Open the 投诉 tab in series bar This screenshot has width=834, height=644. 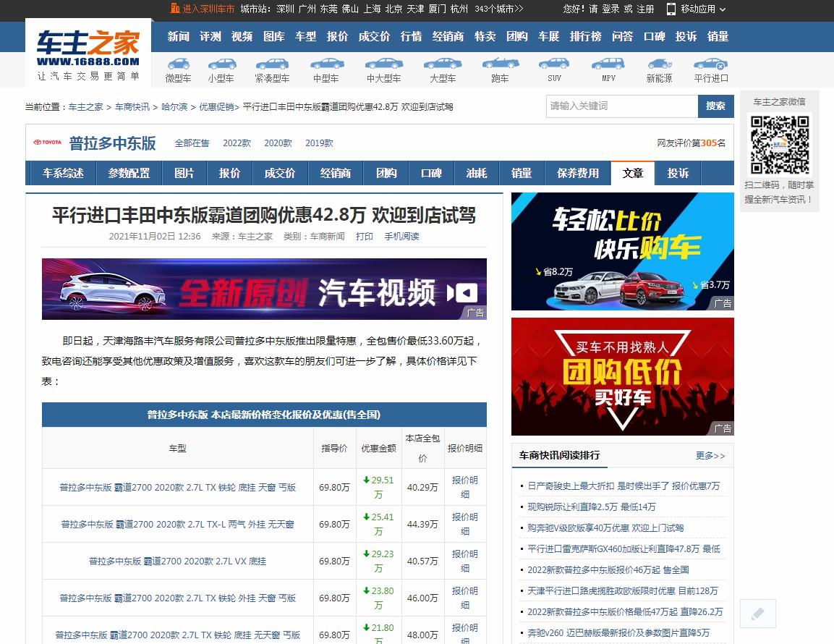678,173
